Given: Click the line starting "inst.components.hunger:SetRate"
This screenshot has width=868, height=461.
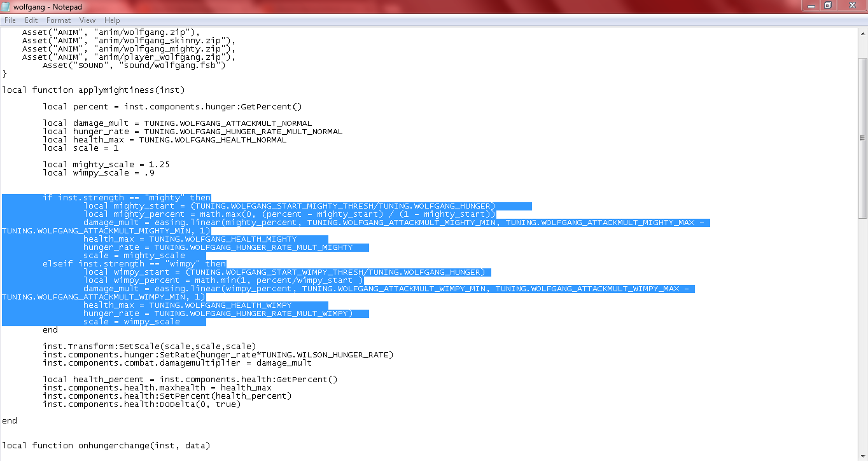Looking at the screenshot, I should pyautogui.click(x=218, y=354).
